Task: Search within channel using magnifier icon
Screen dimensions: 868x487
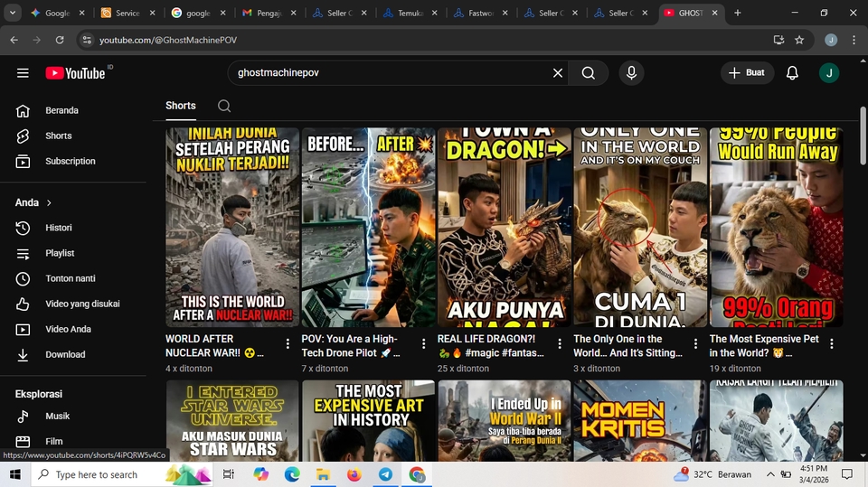Action: coord(224,106)
